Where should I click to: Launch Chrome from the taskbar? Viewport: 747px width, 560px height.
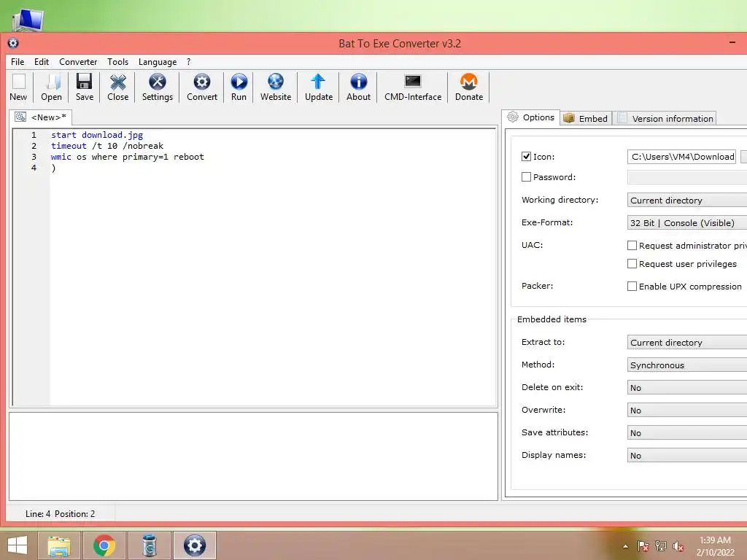104,545
